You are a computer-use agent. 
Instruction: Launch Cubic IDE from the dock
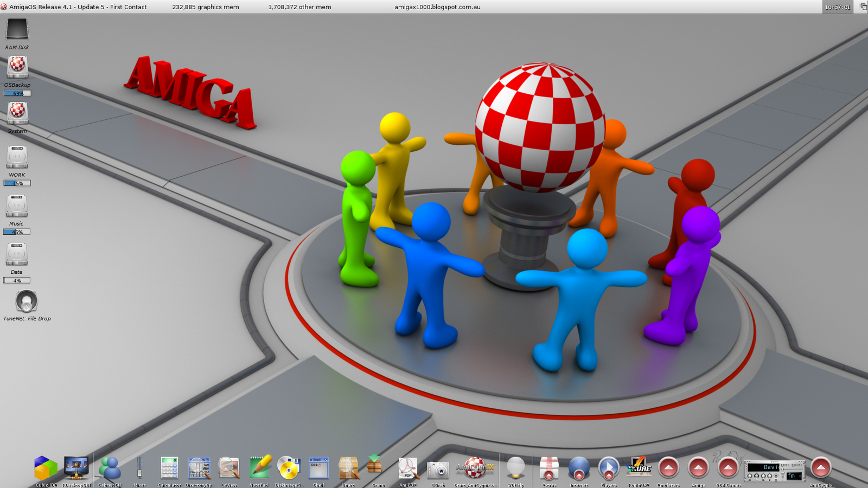(x=46, y=468)
